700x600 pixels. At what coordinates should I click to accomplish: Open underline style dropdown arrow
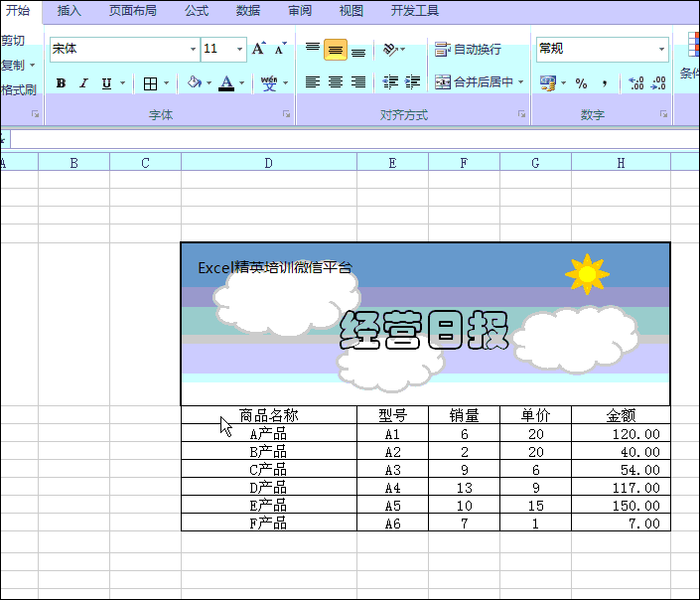[x=122, y=83]
